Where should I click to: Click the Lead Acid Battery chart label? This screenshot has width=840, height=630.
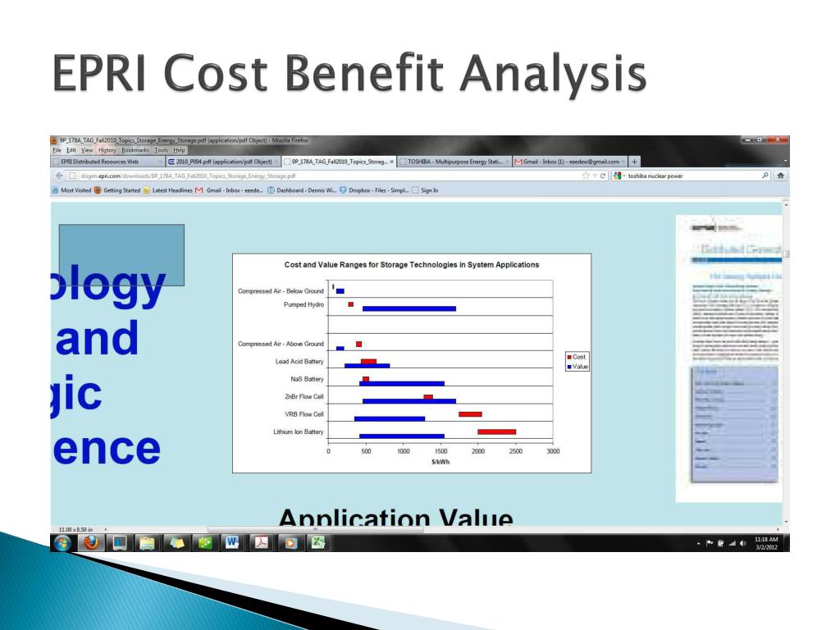[x=299, y=362]
